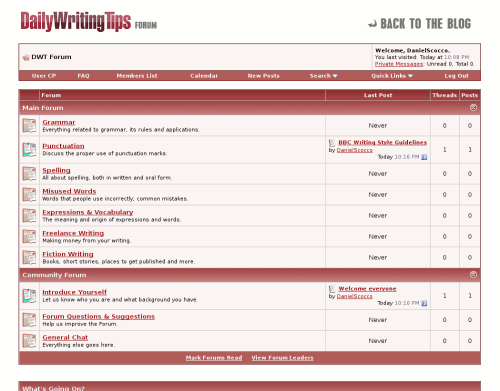
Task: Open BBC Writing Style Guidelines thread
Action: pyautogui.click(x=382, y=143)
